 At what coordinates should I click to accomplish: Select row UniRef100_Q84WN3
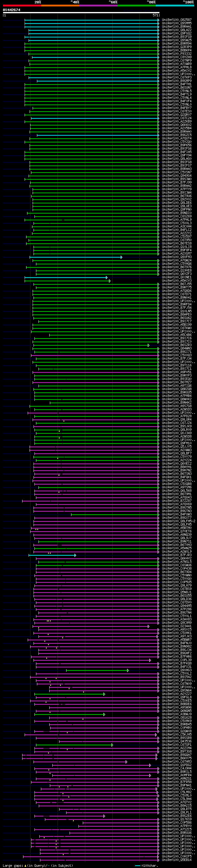tap(177, 349)
